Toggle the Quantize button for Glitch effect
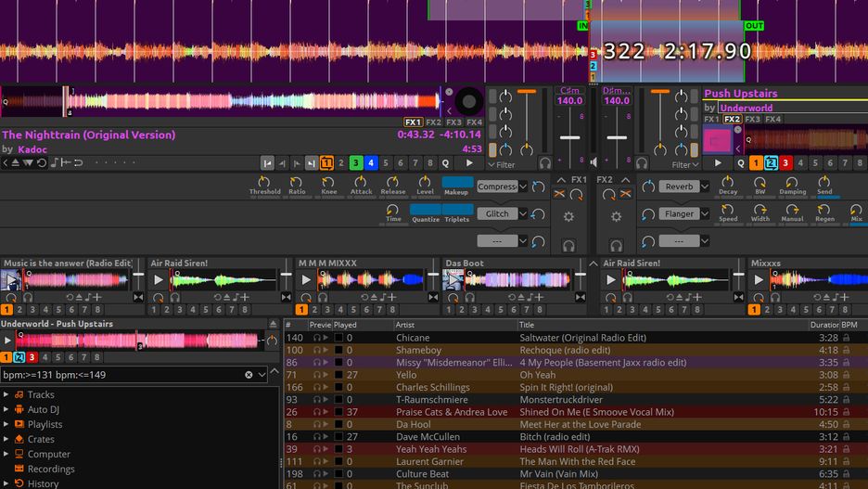This screenshot has width=868, height=489. pyautogui.click(x=425, y=210)
